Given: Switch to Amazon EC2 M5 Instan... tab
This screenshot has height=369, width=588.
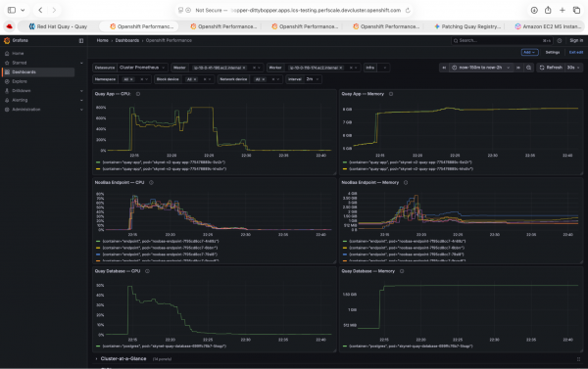Looking at the screenshot, I should point(548,26).
